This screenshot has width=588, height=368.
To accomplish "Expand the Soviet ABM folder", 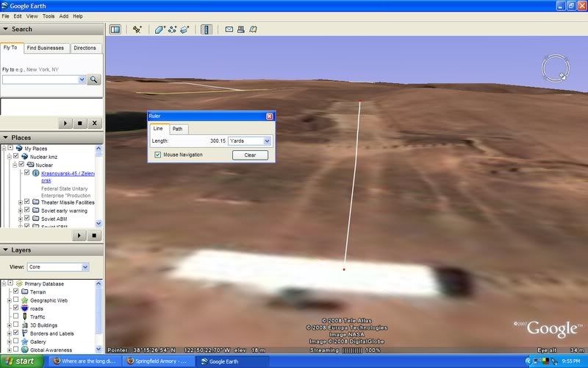I will point(21,219).
